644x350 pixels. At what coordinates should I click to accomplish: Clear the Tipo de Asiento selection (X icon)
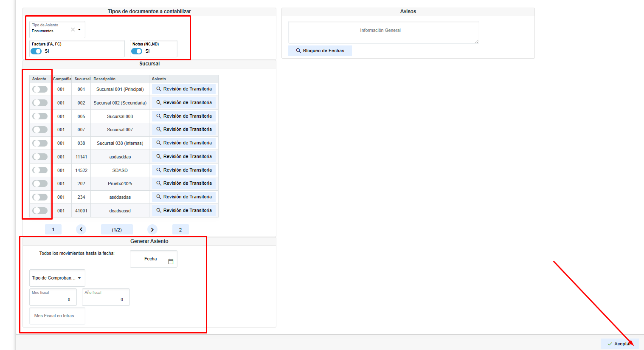pyautogui.click(x=73, y=29)
